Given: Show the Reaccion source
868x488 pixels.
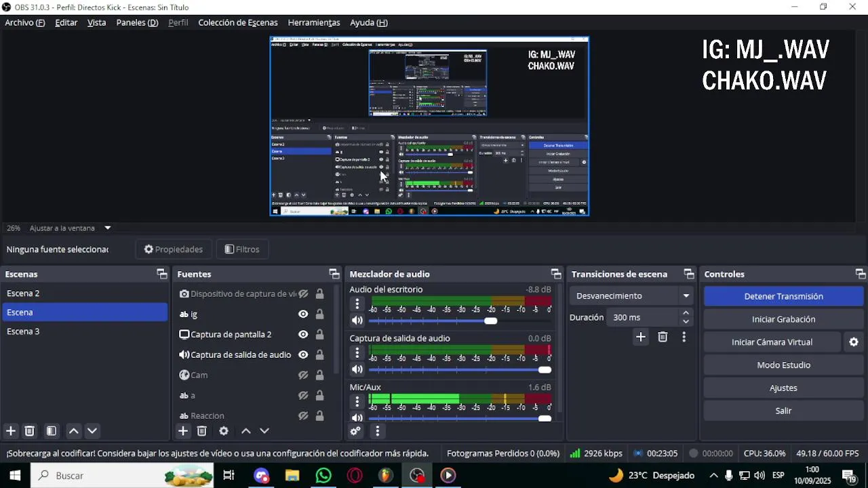Looking at the screenshot, I should [x=303, y=416].
